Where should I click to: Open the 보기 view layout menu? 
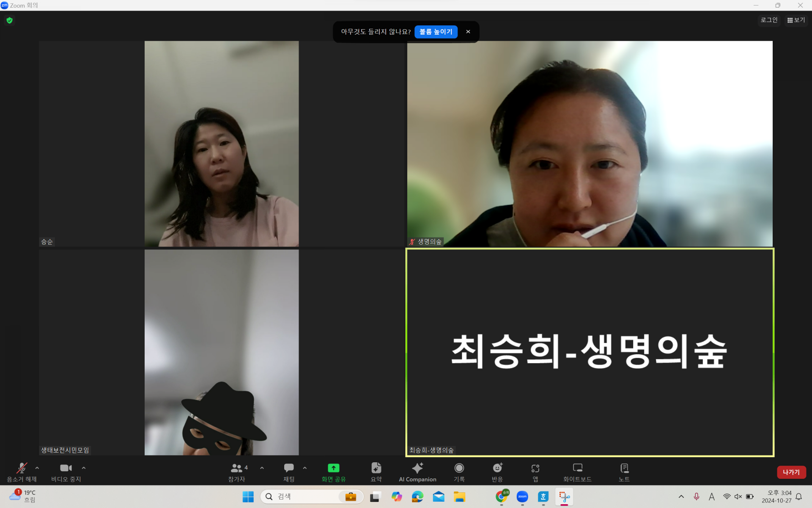point(796,20)
